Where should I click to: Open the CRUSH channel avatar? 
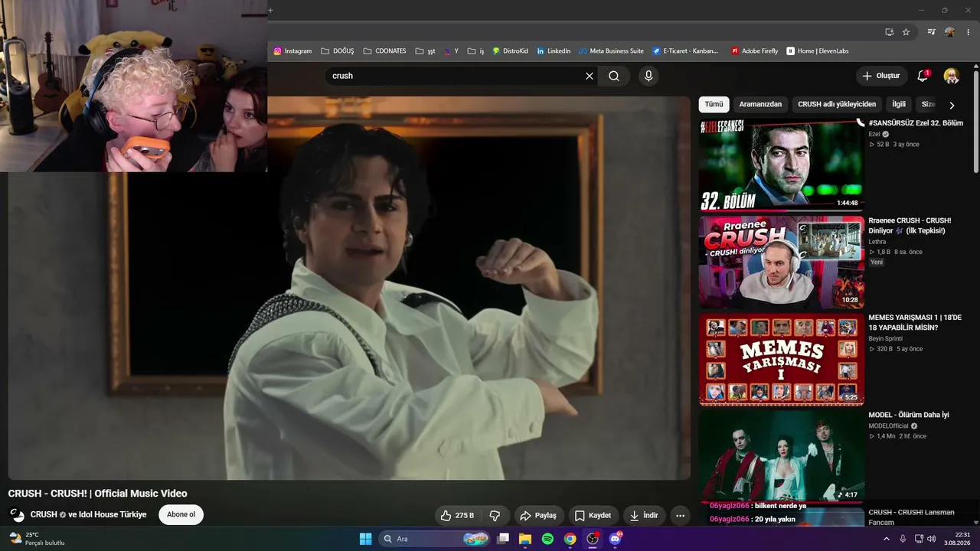click(x=17, y=515)
